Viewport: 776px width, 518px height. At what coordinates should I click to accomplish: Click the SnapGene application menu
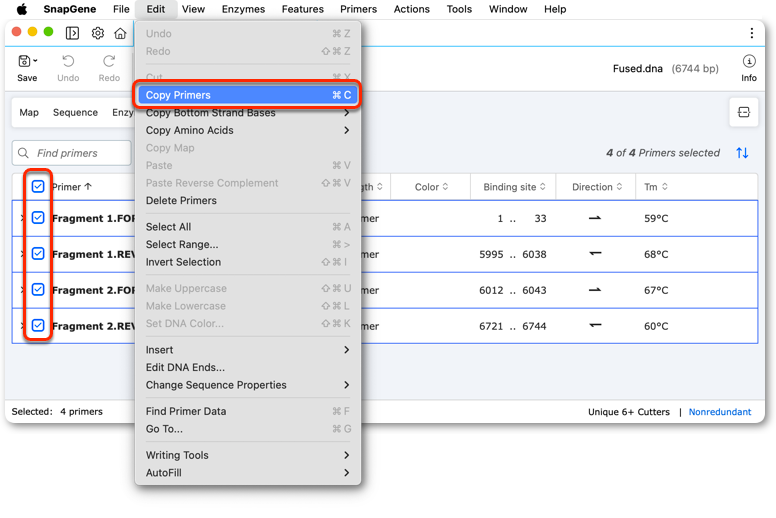tap(70, 9)
